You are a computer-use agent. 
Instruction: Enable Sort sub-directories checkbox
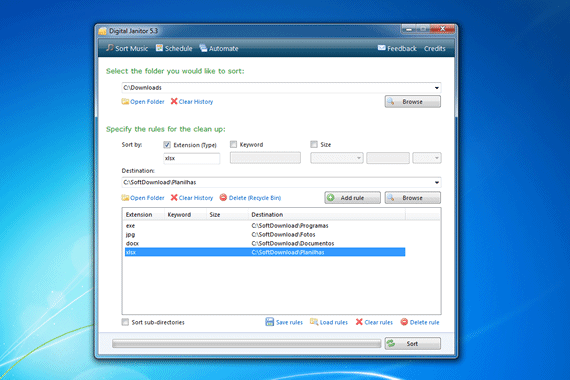tap(125, 322)
